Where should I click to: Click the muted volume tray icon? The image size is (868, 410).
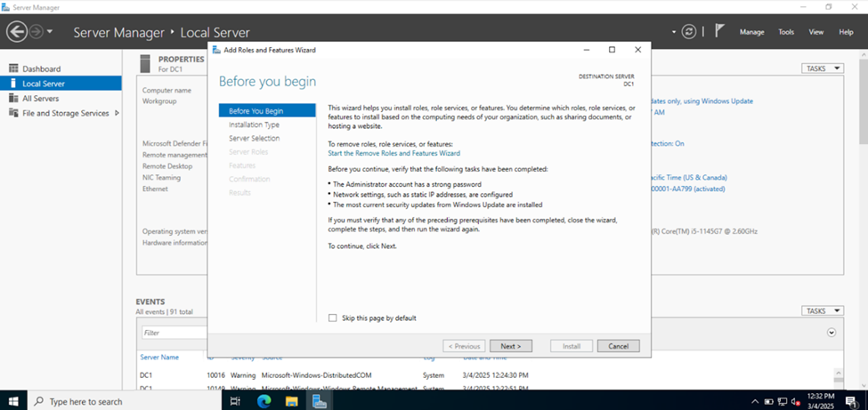(x=797, y=401)
